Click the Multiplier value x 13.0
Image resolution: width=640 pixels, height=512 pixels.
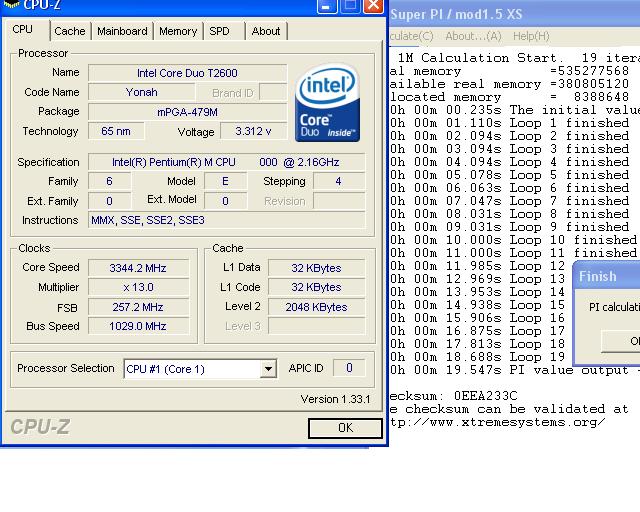138,287
